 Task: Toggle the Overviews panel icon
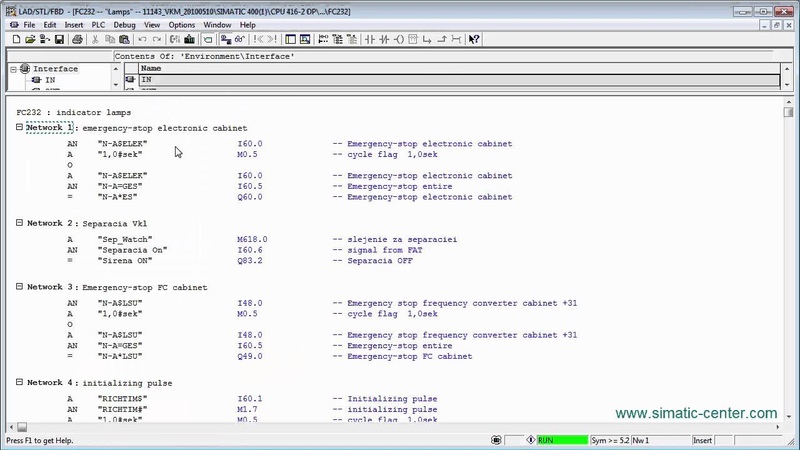click(x=290, y=39)
